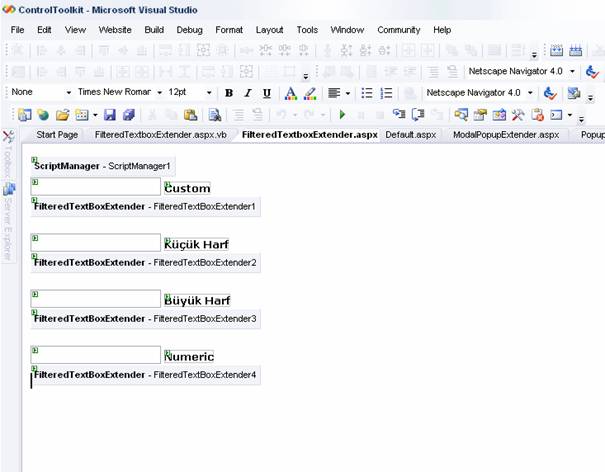Save the file with the floppy disk icon
Viewport: 605px width, 472px height.
tap(110, 115)
